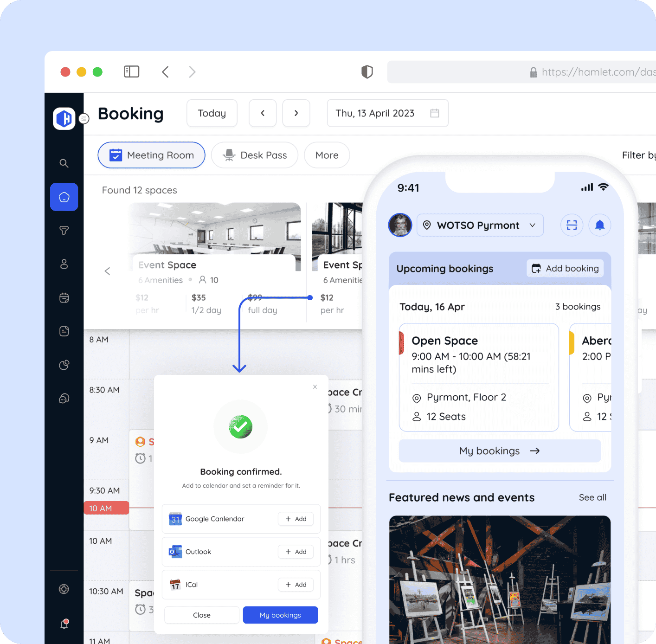Collapse the sidebar with the small toggle beside the logo
Image resolution: width=656 pixels, height=644 pixels.
coord(84,119)
